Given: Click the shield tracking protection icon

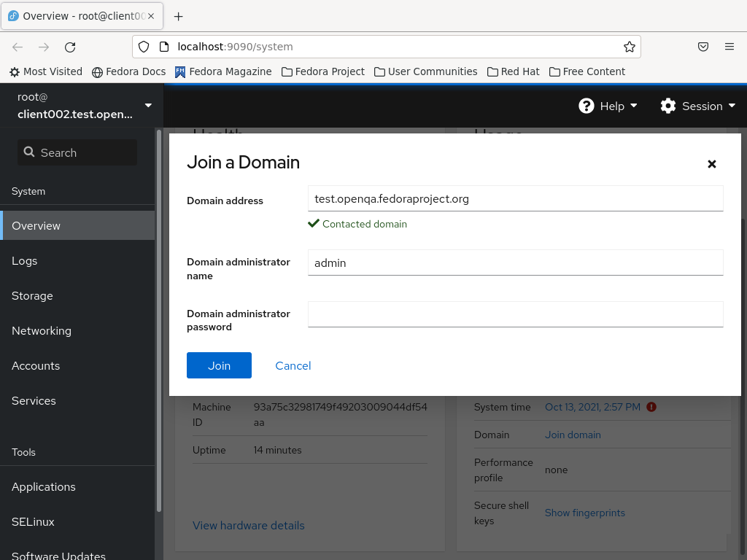Looking at the screenshot, I should click(x=144, y=47).
